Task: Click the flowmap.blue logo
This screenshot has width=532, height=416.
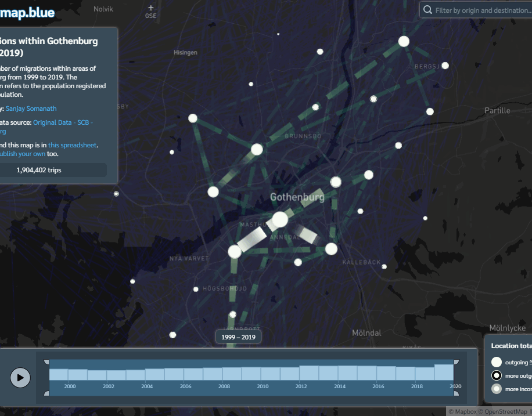Action: pyautogui.click(x=27, y=13)
